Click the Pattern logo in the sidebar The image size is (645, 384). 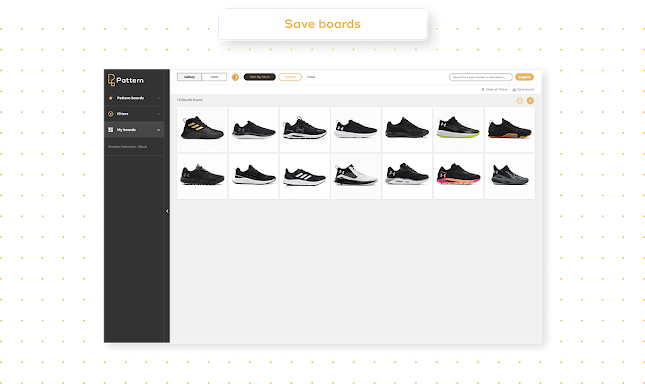click(x=125, y=80)
